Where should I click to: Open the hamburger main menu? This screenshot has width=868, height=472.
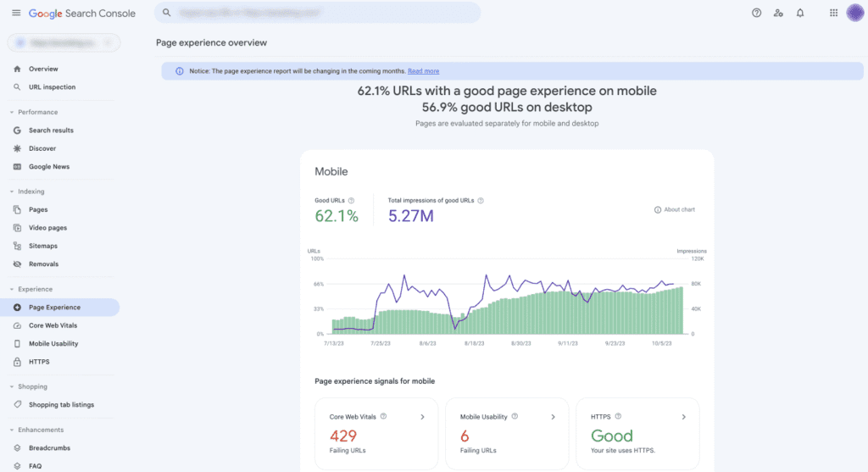[x=16, y=14]
